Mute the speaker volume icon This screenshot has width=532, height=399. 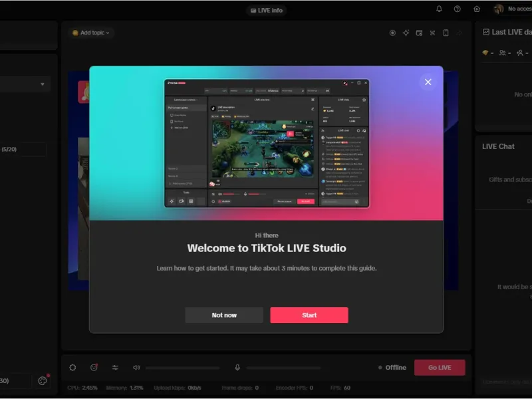(x=136, y=368)
